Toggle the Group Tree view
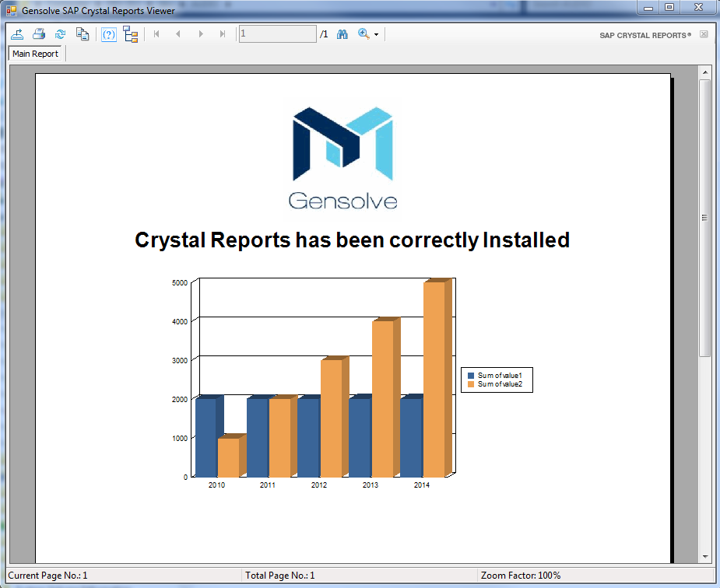This screenshot has height=588, width=720. point(130,34)
